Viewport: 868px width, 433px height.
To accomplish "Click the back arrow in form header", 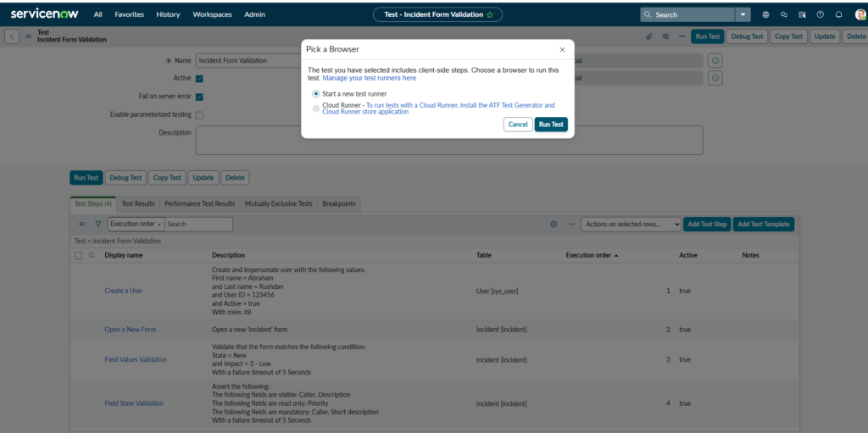I will point(12,36).
